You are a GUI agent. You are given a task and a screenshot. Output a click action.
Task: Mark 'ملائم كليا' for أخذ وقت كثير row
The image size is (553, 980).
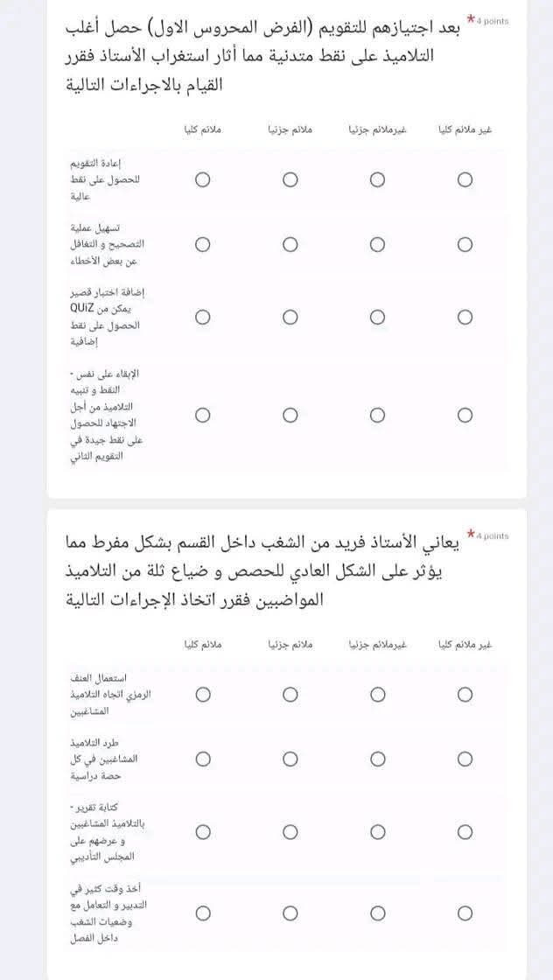point(203,913)
